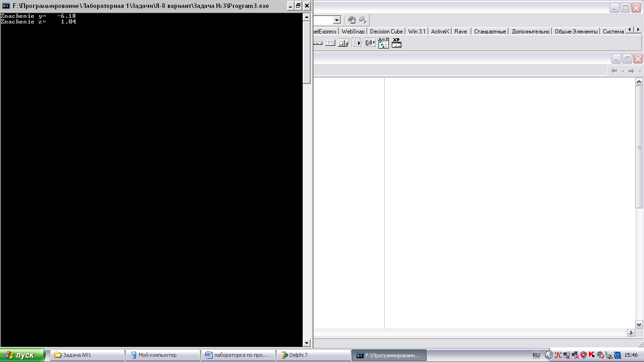This screenshot has height=362, width=644.
Task: Switch to the Win 3.1 palette tab
Action: 417,31
